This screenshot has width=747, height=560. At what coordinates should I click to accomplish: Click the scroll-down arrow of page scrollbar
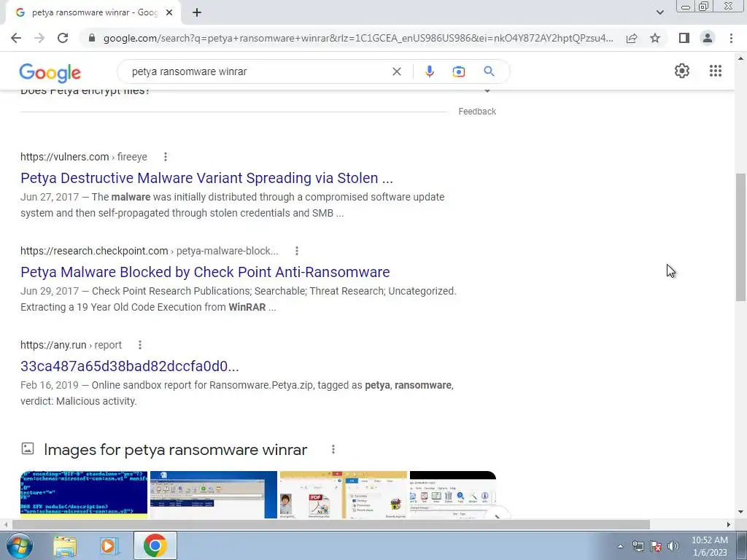(x=740, y=513)
